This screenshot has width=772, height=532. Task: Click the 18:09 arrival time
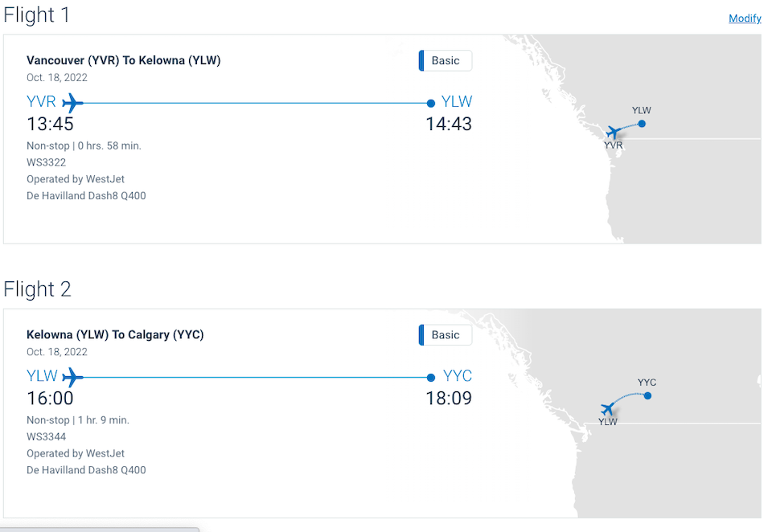point(449,398)
